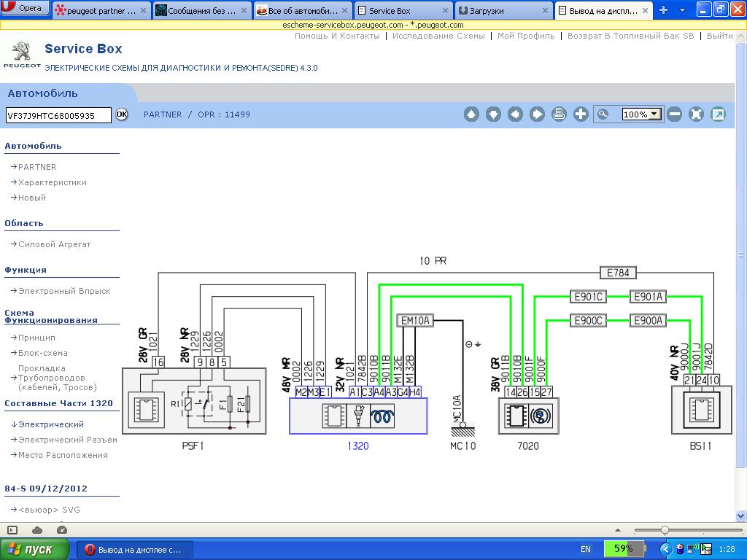The height and width of the screenshot is (560, 747).
Task: Open SVG viewer link
Action: (49, 510)
